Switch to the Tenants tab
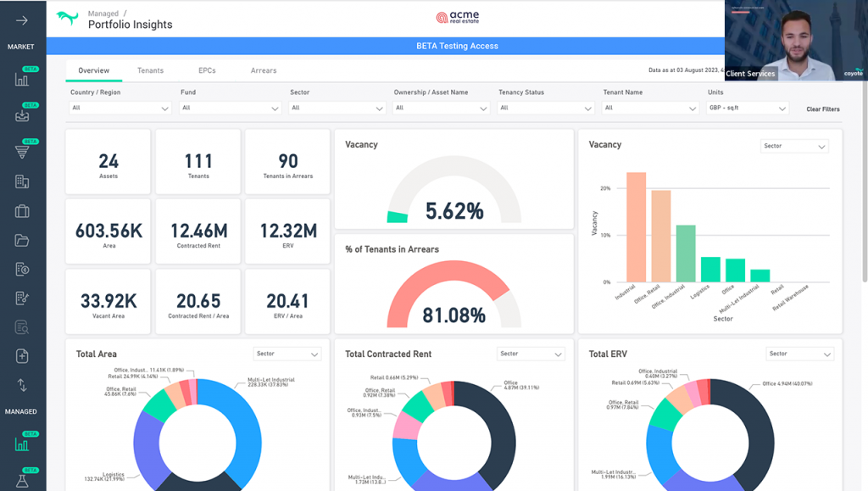This screenshot has height=491, width=868. pos(150,70)
